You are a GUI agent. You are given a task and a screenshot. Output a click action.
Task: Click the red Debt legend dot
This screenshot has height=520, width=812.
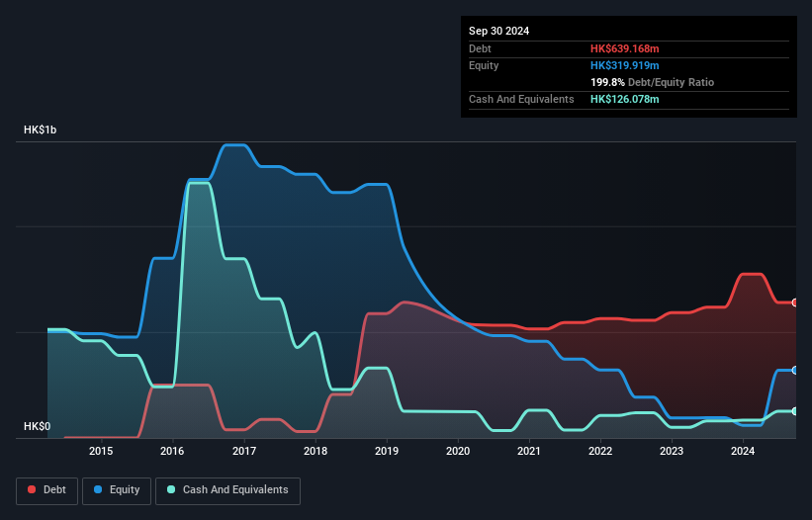pyautogui.click(x=32, y=489)
